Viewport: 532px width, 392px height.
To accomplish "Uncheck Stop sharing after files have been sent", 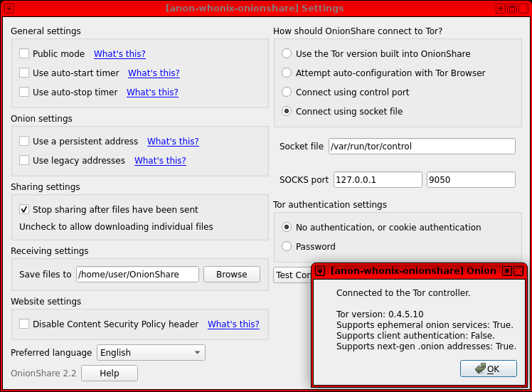I will point(24,210).
